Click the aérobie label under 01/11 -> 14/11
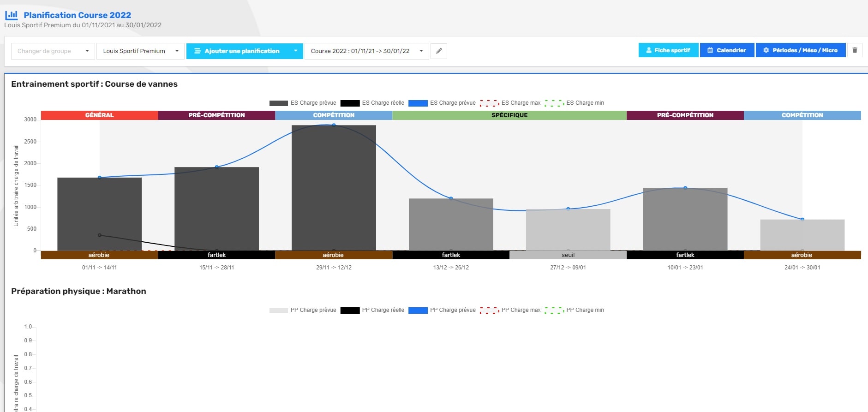868x412 pixels. point(99,255)
